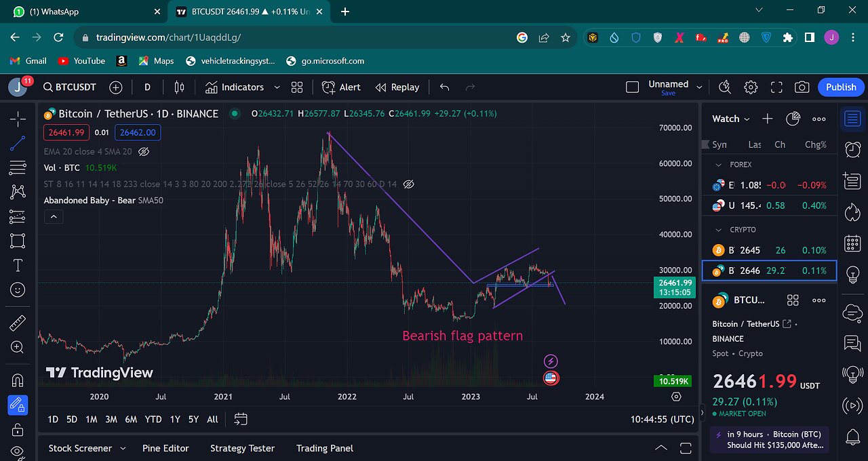Screen dimensions: 868x461
Task: Click the browser address bar URL
Action: coord(168,38)
